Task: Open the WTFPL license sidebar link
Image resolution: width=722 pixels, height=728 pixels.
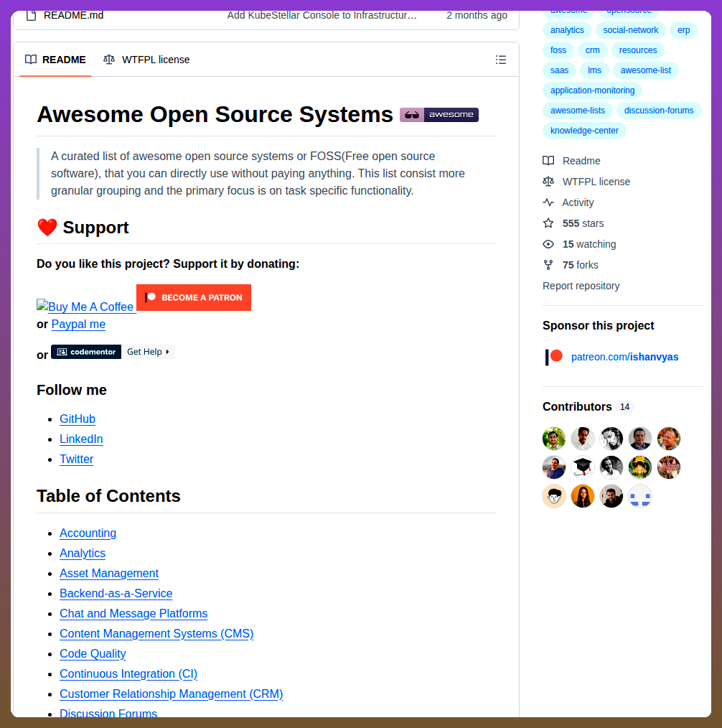Action: [x=586, y=182]
